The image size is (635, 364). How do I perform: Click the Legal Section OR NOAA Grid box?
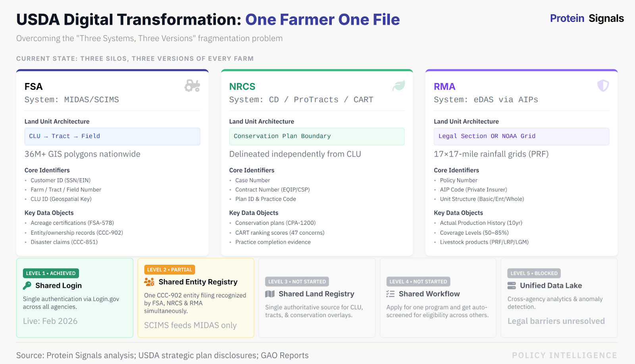pos(521,136)
